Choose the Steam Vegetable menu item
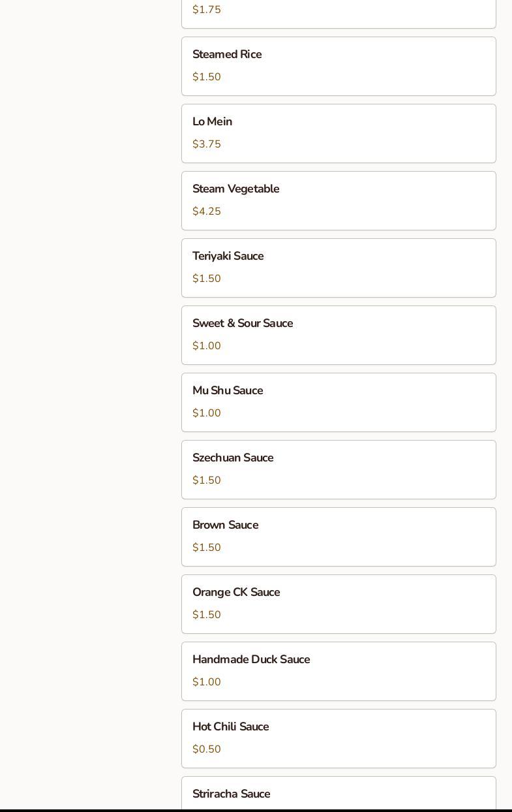Screen dimensions: 512x812 (x=339, y=200)
